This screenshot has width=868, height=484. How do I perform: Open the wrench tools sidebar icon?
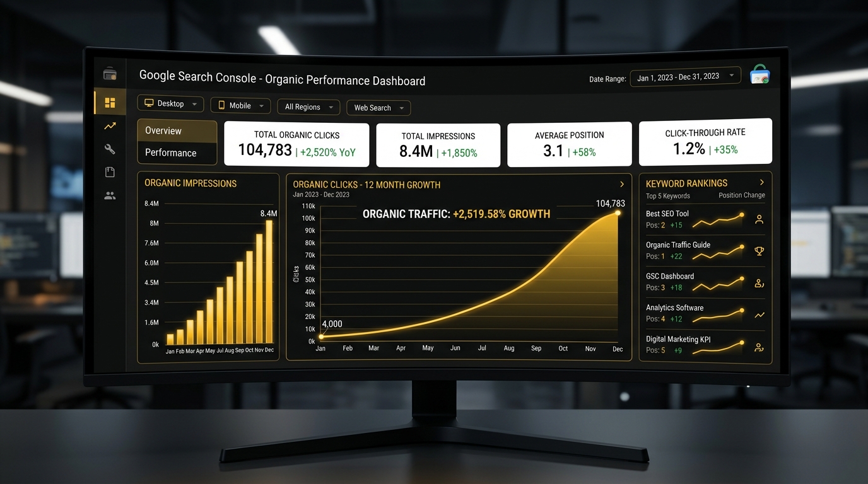click(x=110, y=149)
